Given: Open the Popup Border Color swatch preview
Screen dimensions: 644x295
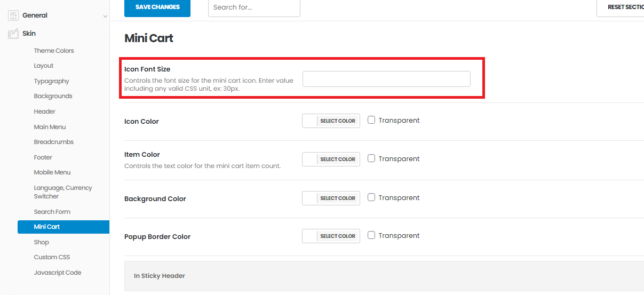Looking at the screenshot, I should (310, 236).
